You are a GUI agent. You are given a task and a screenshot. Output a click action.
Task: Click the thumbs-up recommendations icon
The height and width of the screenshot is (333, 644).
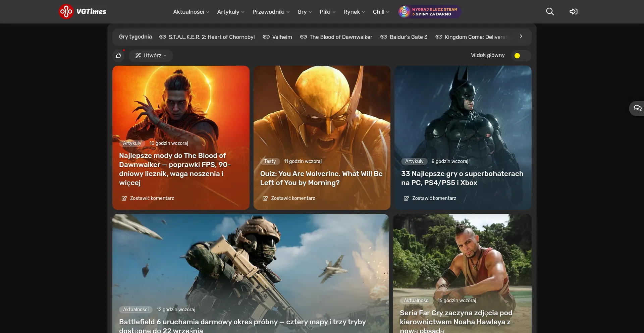coord(118,55)
